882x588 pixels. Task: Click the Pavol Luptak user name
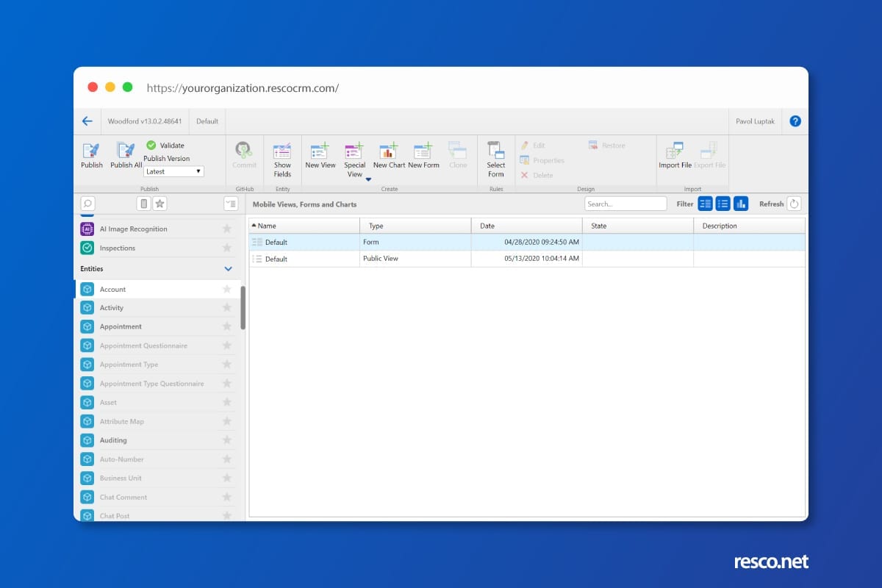[x=755, y=121]
